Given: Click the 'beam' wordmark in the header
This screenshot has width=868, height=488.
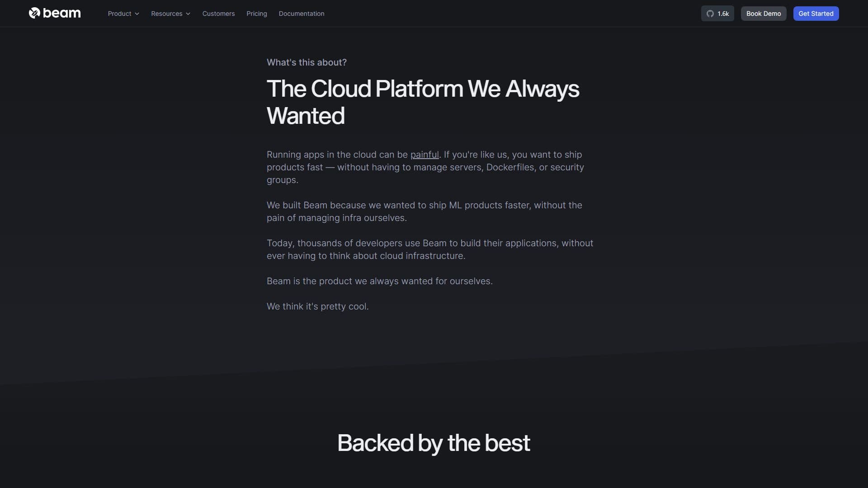Looking at the screenshot, I should (x=61, y=13).
